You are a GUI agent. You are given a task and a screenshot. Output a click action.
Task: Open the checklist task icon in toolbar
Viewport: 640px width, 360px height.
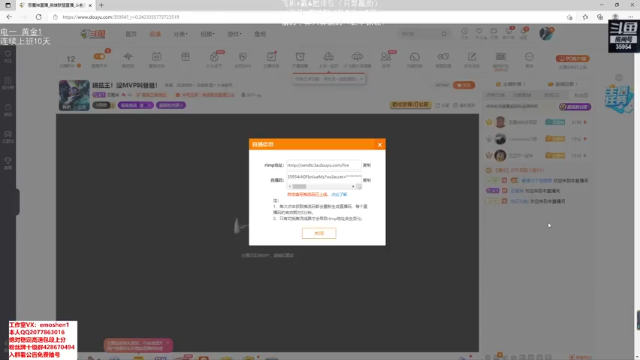(271, 57)
